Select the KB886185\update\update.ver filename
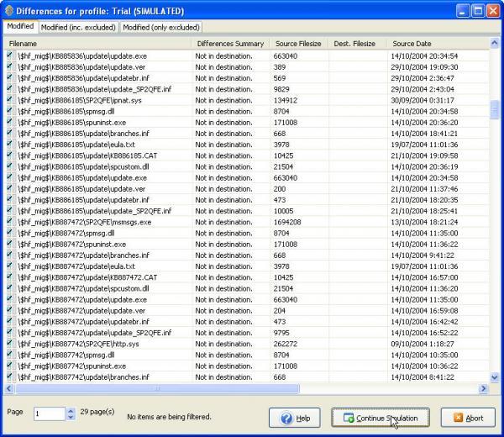This screenshot has width=504, height=437. click(81, 189)
